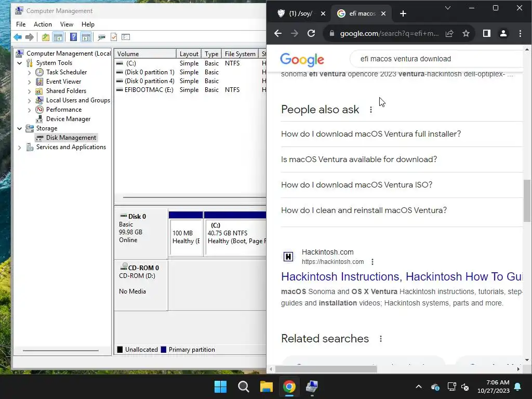Select the (Disk 0 partition 1) volume row
Screen dimensions: 532x399
[190, 72]
